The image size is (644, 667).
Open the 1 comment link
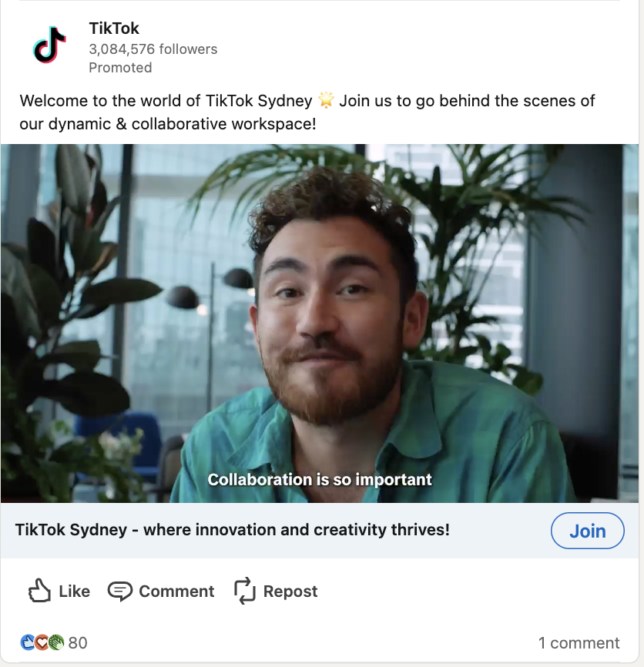pos(579,643)
